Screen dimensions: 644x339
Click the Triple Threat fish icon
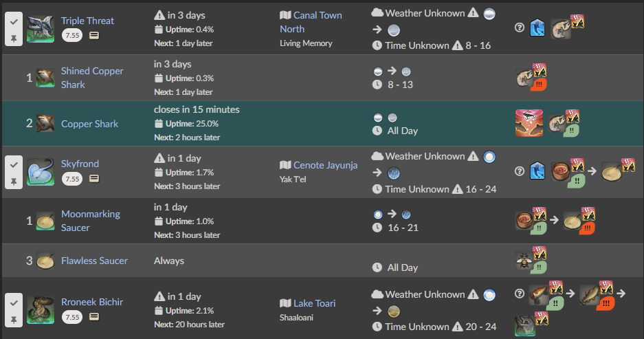(41, 29)
